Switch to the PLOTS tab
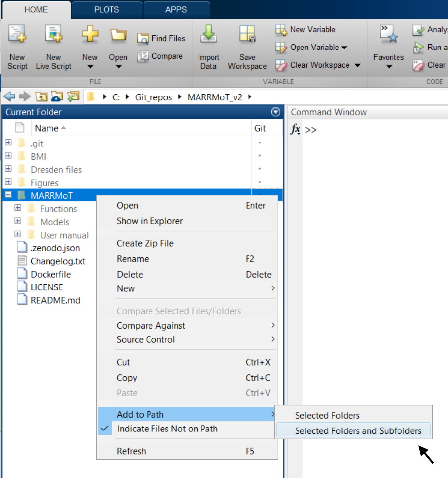Image resolution: width=448 pixels, height=478 pixels. (x=106, y=10)
